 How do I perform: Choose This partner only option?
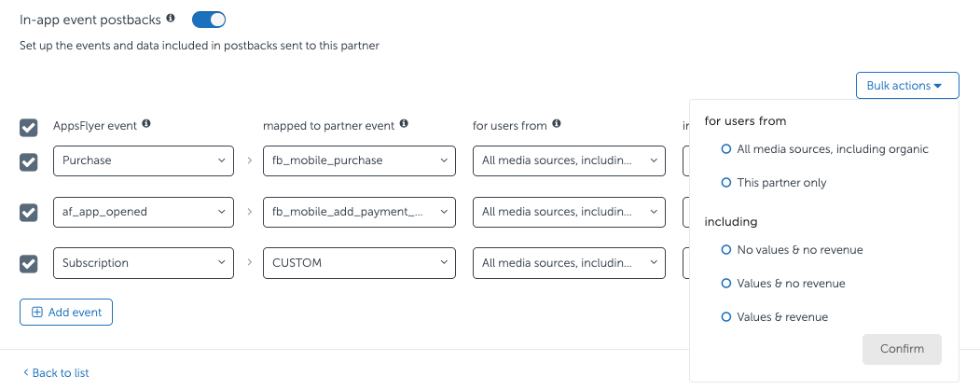pos(726,183)
